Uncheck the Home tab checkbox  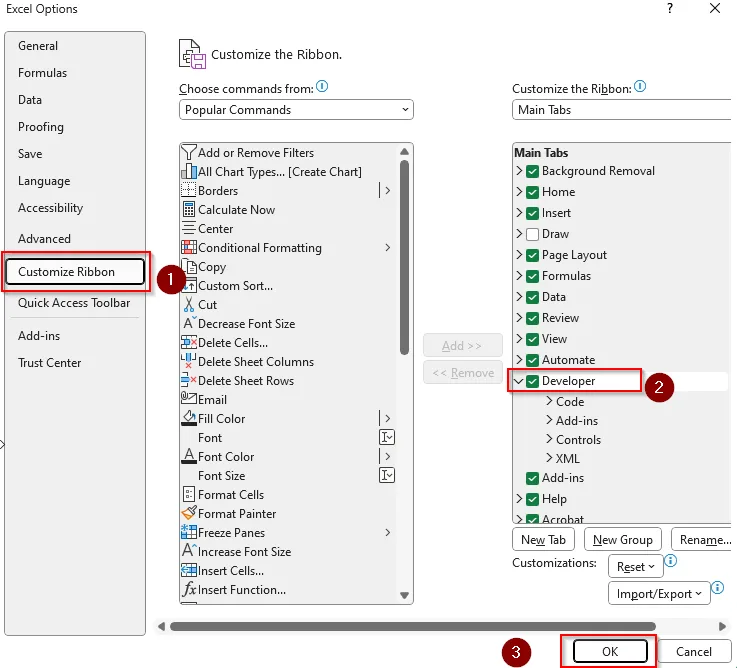click(532, 192)
